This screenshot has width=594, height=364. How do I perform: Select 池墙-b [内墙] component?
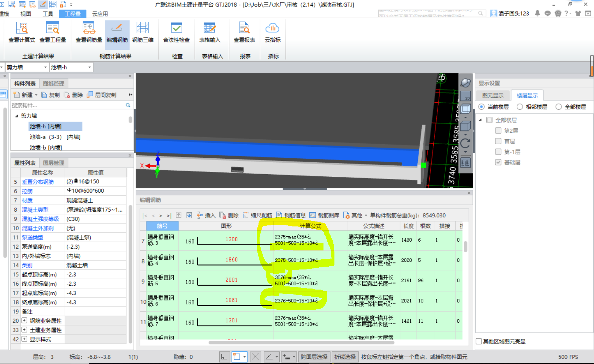pos(46,147)
